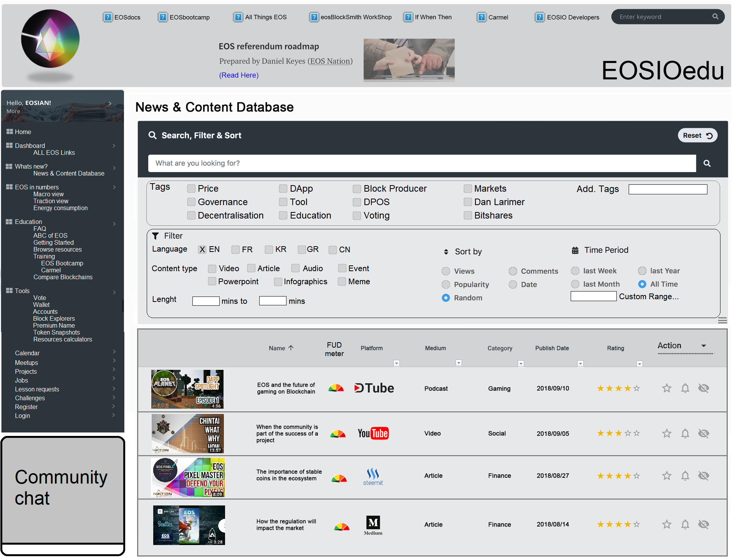Open the CHINTAI video thumbnail
Screen dimensions: 732x560
(187, 433)
